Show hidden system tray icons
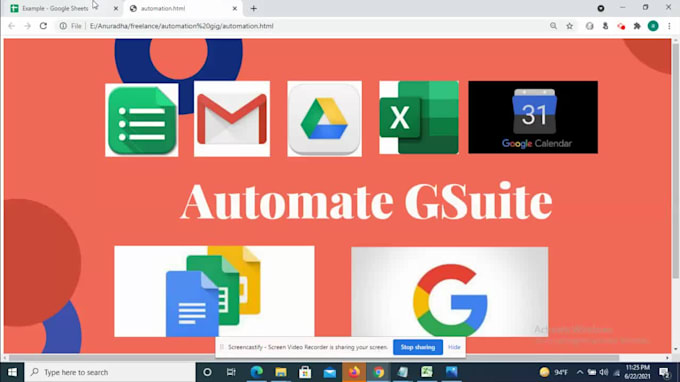The width and height of the screenshot is (680, 382). click(580, 372)
